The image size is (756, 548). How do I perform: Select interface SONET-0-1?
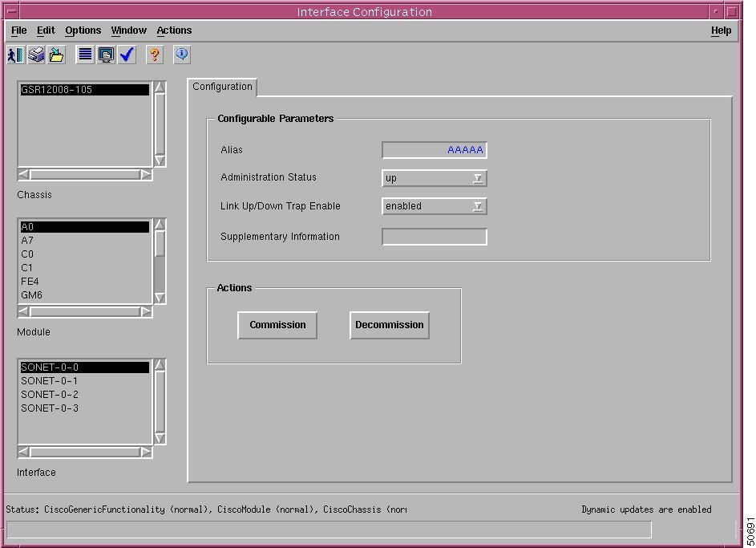[x=85, y=380]
